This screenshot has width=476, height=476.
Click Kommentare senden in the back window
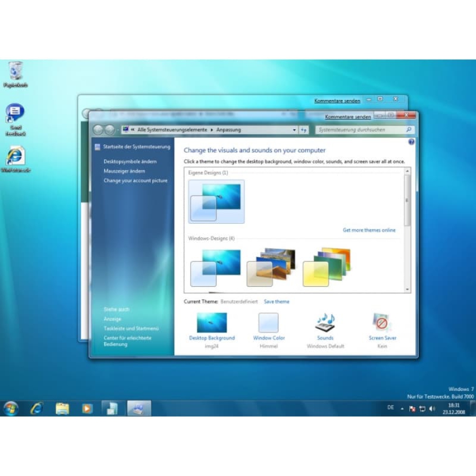[337, 101]
